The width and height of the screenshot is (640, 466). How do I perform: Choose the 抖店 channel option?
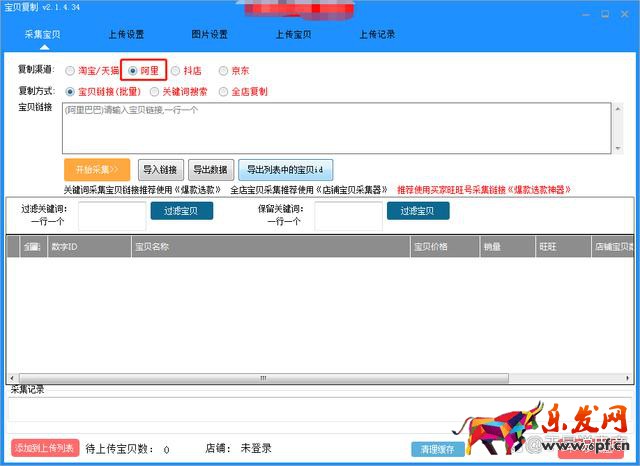click(x=176, y=71)
